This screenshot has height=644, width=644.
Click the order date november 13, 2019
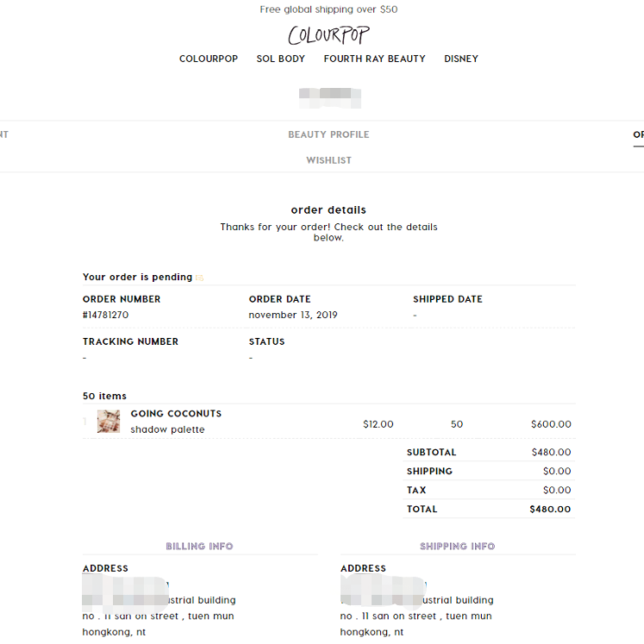click(293, 315)
